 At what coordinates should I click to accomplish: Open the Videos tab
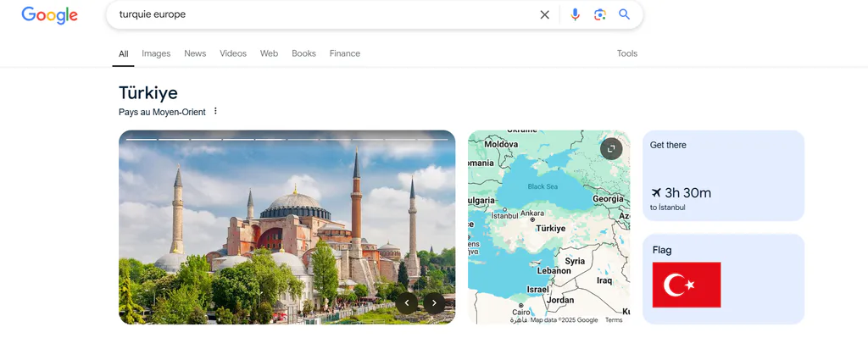(233, 53)
